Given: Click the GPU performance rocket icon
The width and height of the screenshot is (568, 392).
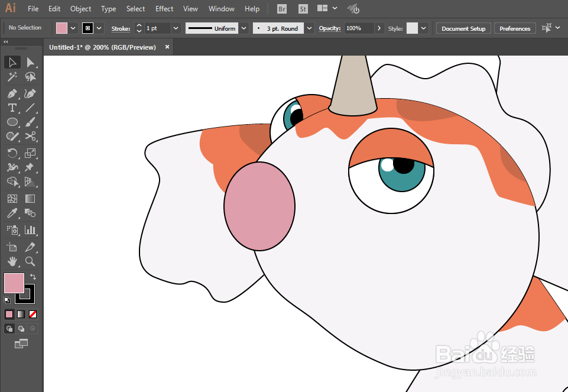Looking at the screenshot, I should tap(353, 9).
